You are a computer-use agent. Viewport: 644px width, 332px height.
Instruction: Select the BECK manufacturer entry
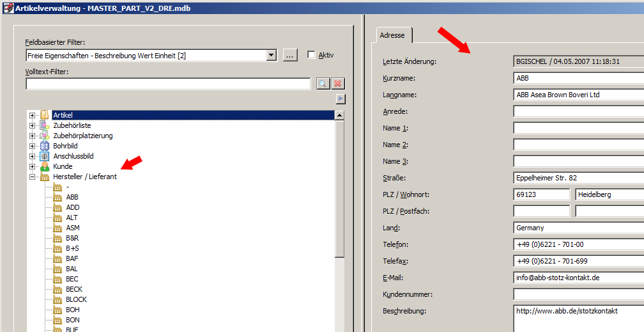74,289
